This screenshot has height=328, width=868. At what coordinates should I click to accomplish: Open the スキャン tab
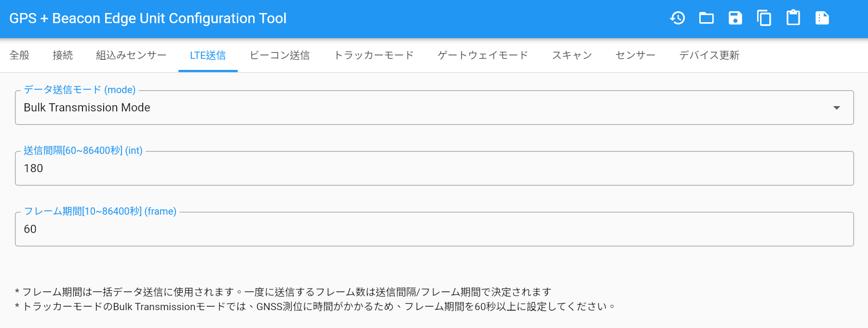(x=572, y=55)
